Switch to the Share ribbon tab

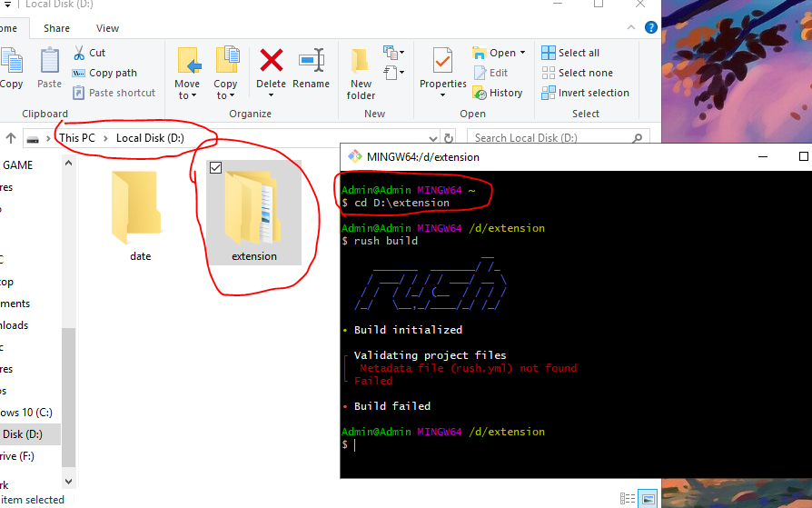pyautogui.click(x=56, y=28)
